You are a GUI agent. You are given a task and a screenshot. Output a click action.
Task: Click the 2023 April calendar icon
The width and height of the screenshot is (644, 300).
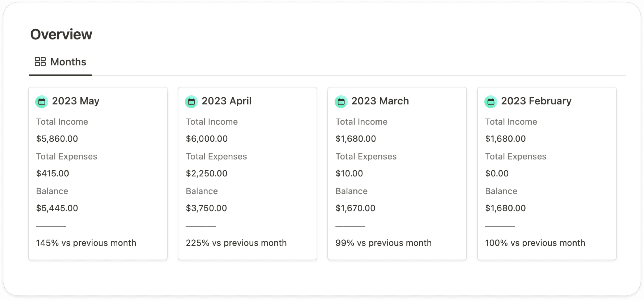pyautogui.click(x=191, y=102)
